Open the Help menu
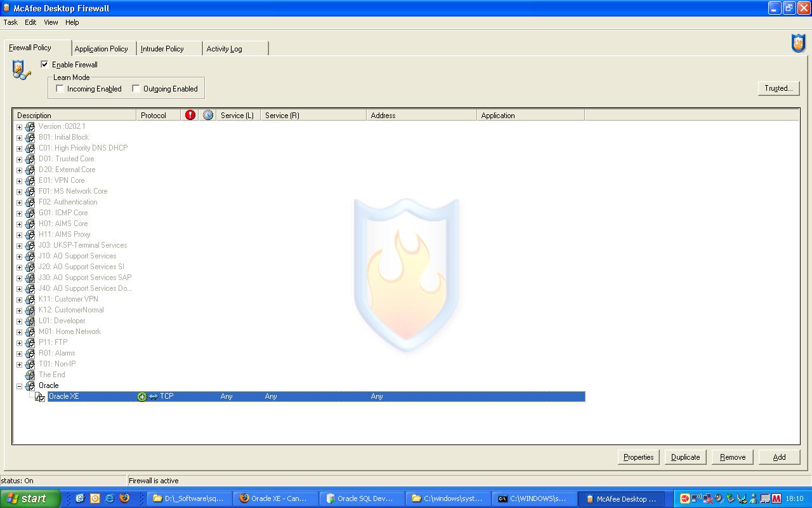Image resolution: width=812 pixels, height=508 pixels. [x=72, y=22]
